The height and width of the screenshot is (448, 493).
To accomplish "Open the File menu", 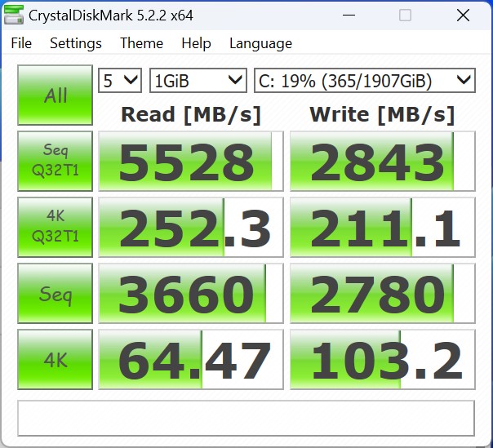I will click(21, 44).
